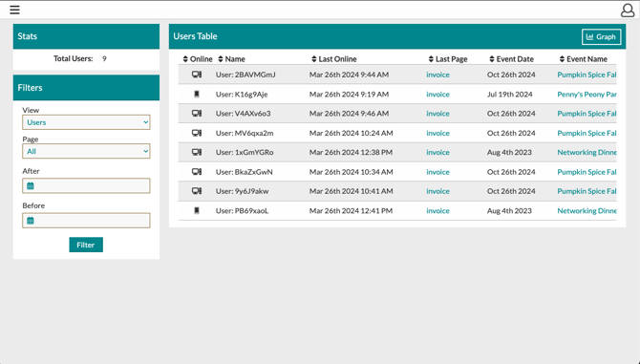This screenshot has height=364, width=640.
Task: Click the Before date input field
Action: pos(86,221)
